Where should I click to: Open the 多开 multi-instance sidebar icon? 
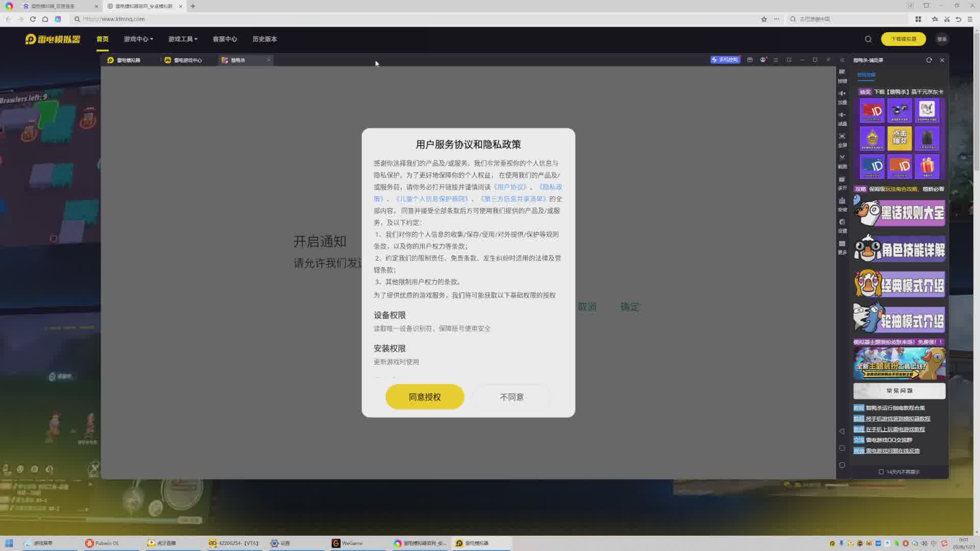842,183
